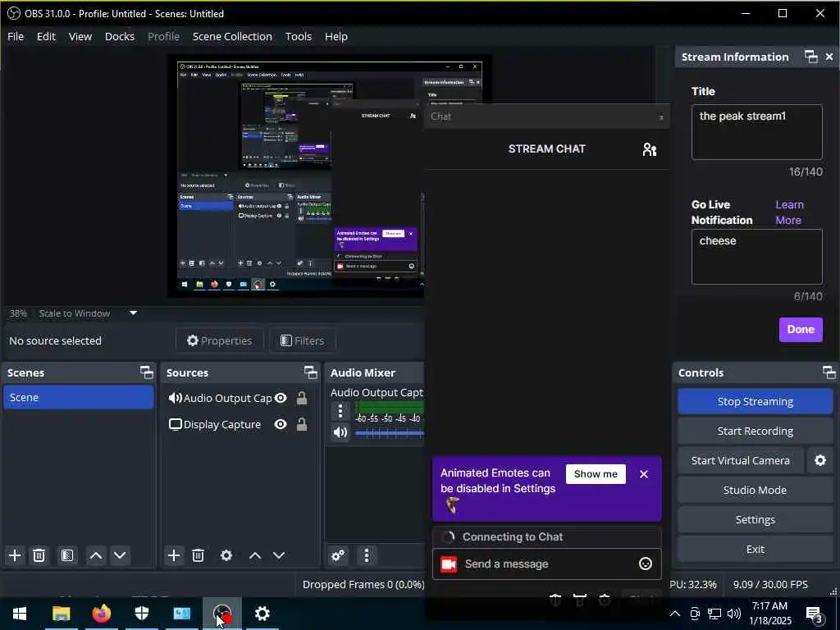840x630 pixels.
Task: Open File Explorer from the taskbar
Action: tap(61, 614)
